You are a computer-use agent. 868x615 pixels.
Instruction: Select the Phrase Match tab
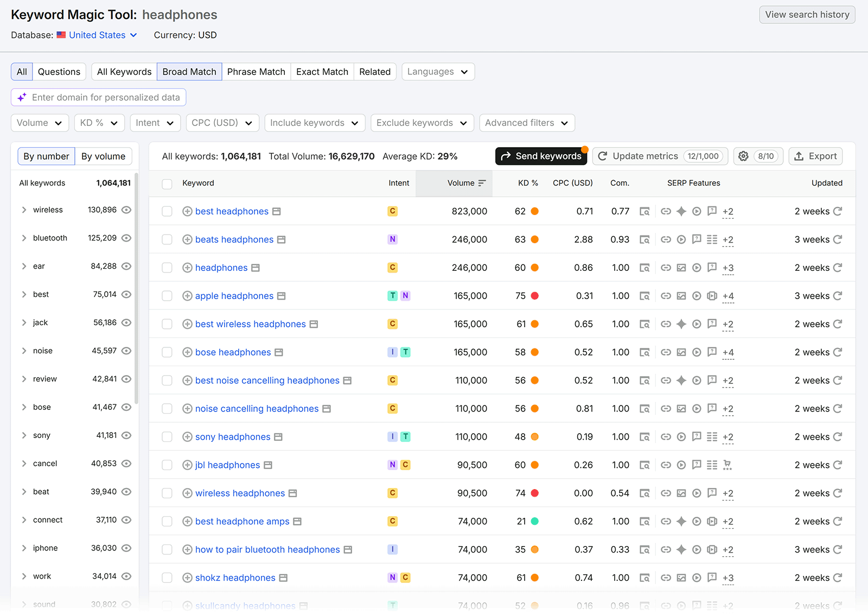(256, 72)
